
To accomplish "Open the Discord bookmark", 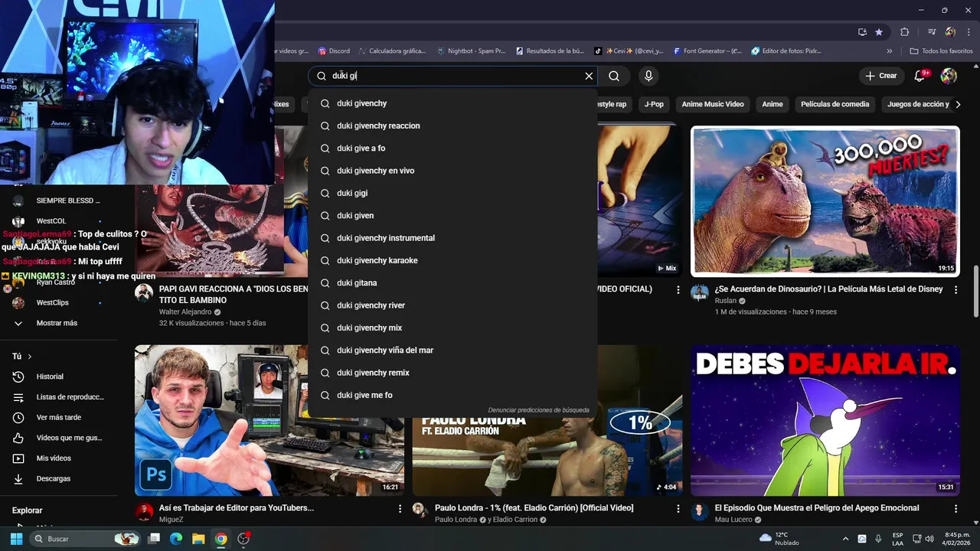I will tap(334, 51).
